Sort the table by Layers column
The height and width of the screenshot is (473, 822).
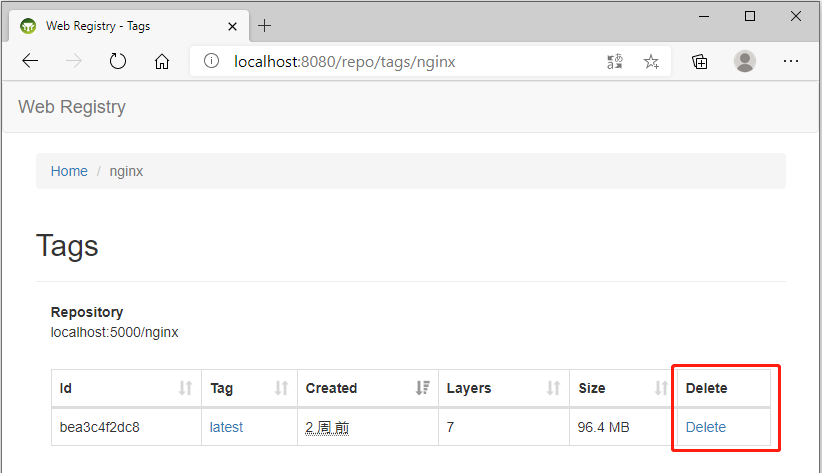[504, 388]
